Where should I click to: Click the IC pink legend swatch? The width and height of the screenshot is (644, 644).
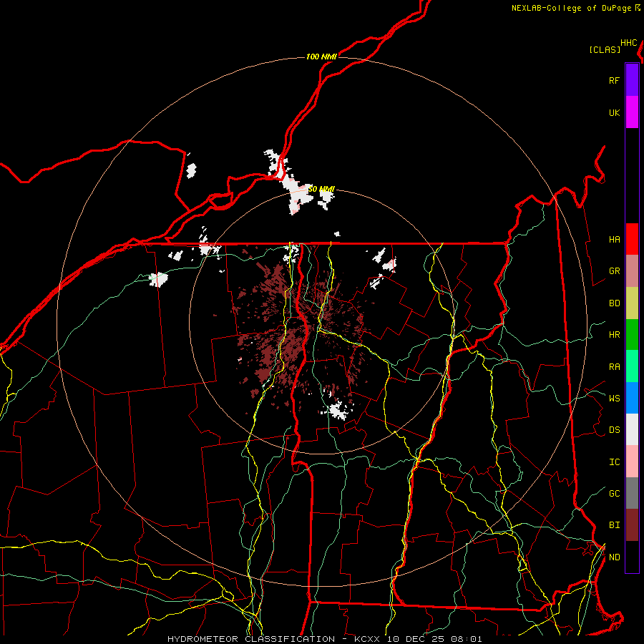(x=632, y=462)
